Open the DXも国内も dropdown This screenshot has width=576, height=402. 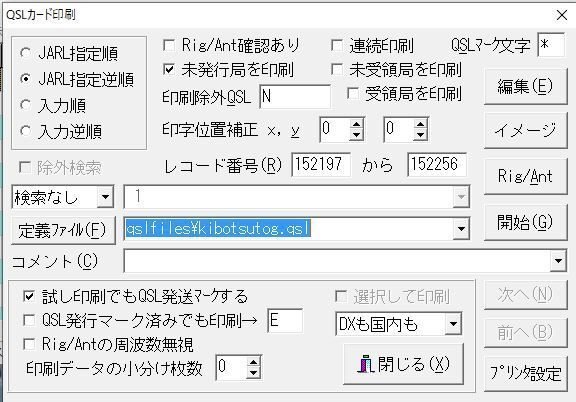[453, 324]
